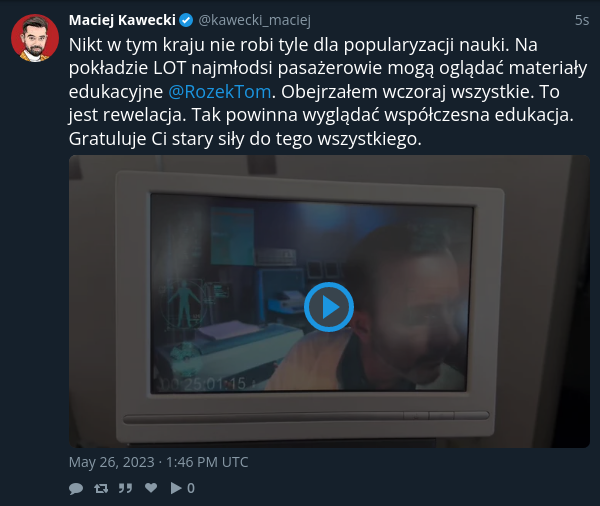The width and height of the screenshot is (600, 506).
Task: Quote the tweet with the quotation icon
Action: pos(125,488)
